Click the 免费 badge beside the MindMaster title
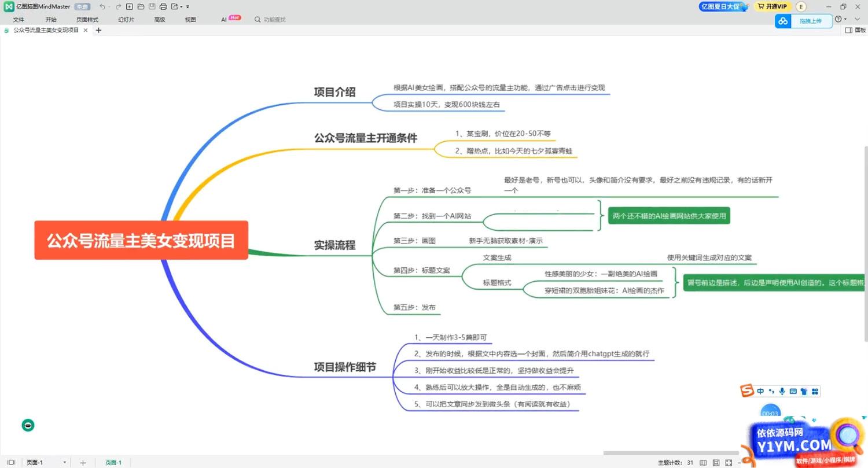This screenshot has height=468, width=868. [x=82, y=7]
